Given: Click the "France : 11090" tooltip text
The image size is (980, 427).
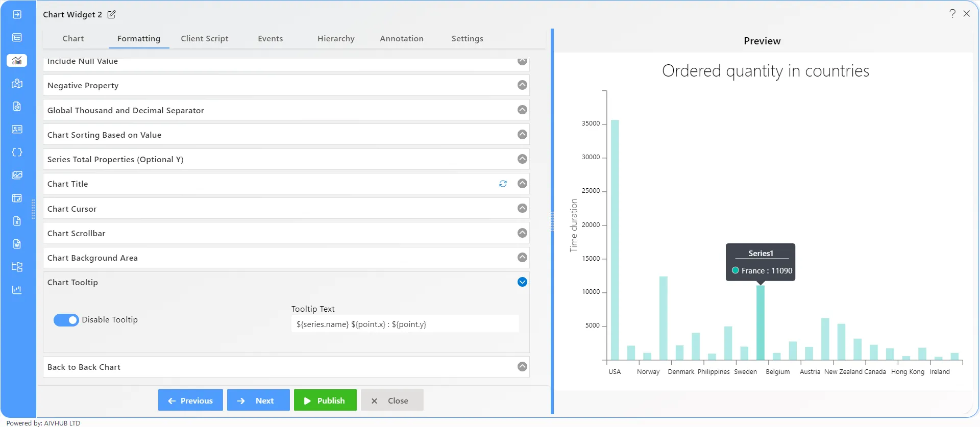Looking at the screenshot, I should pos(767,271).
